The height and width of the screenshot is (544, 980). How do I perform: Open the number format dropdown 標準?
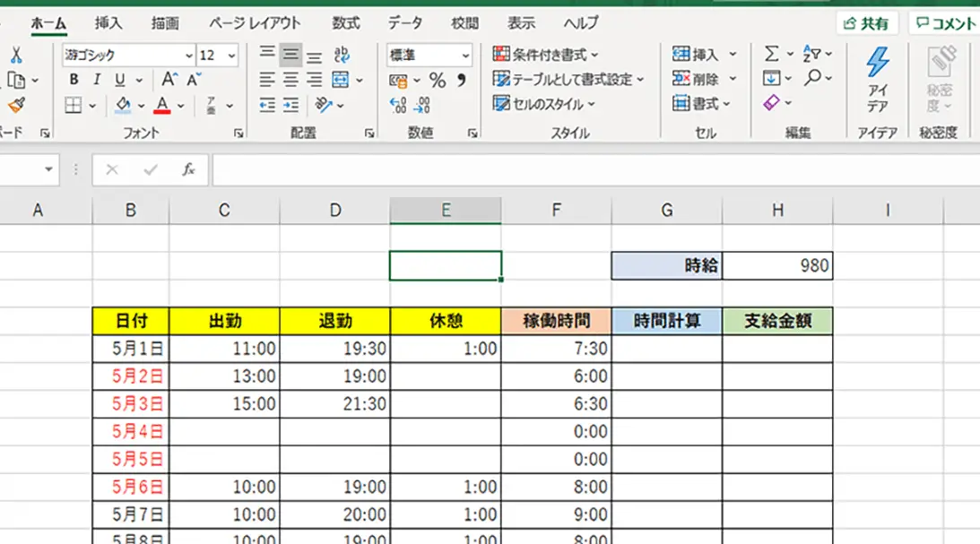point(465,56)
